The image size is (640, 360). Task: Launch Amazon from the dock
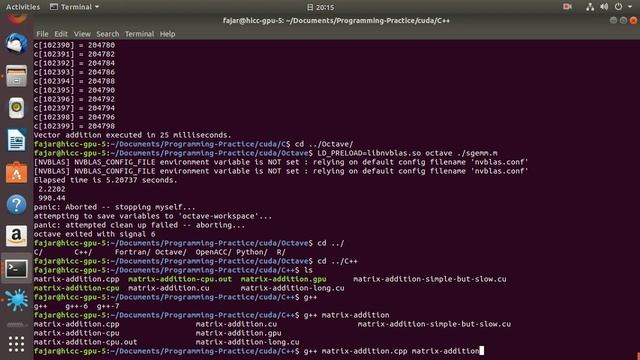coord(16,236)
